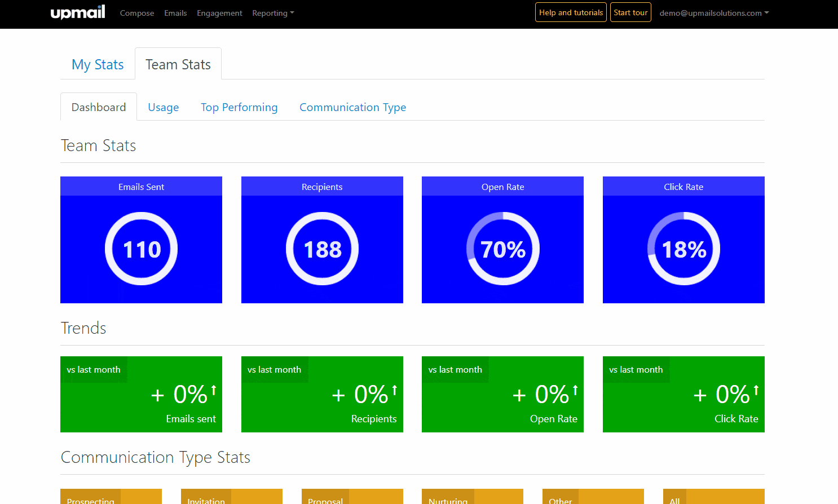Expand the Reporting dropdown menu
Viewport: 838px width, 504px height.
(273, 13)
